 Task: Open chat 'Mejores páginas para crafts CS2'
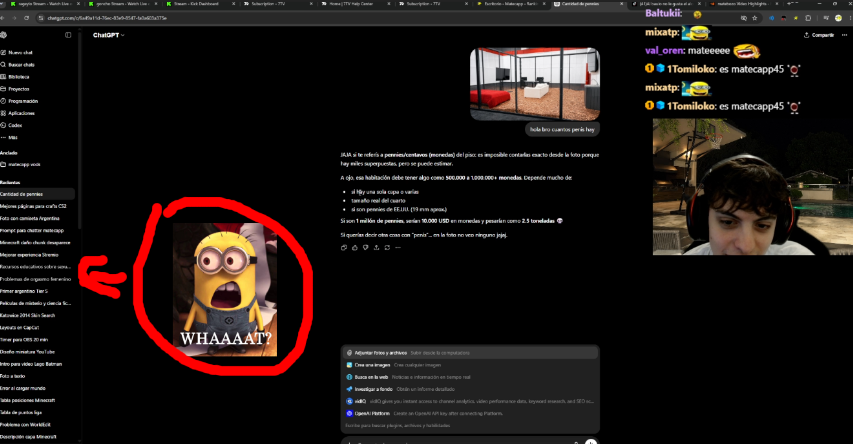[33, 206]
